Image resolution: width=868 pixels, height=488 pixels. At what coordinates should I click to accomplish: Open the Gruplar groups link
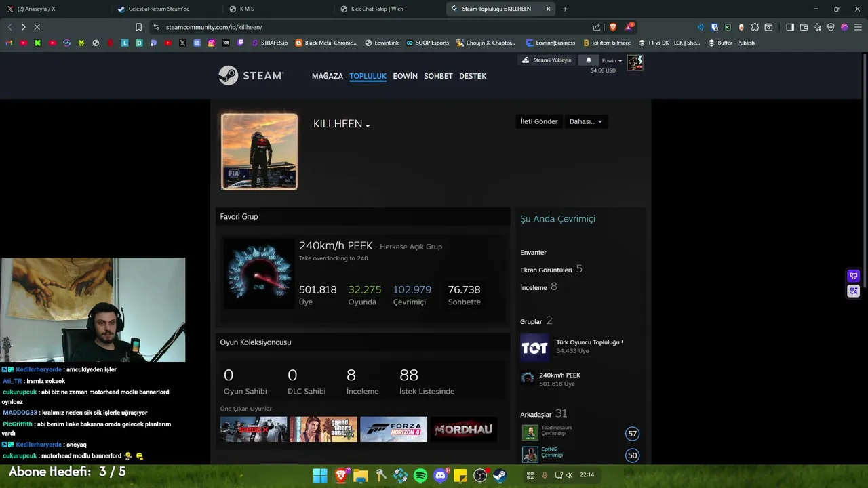point(531,321)
